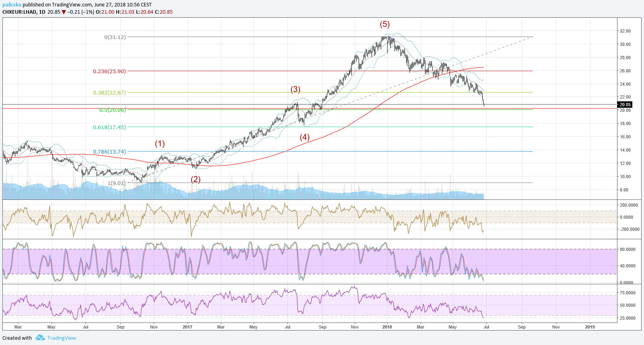Image resolution: width=644 pixels, height=345 pixels.
Task: Click the published date June 27, 2018 text
Action: tap(110, 5)
